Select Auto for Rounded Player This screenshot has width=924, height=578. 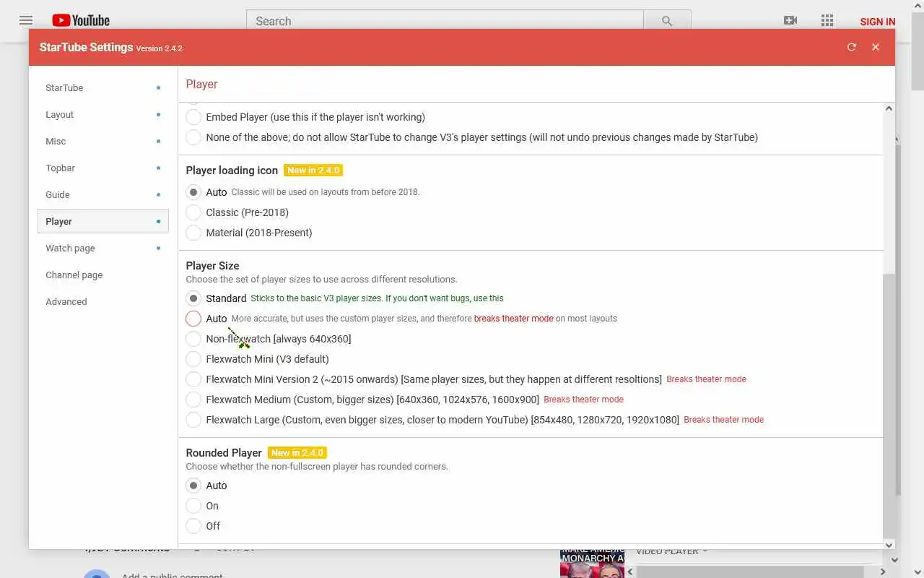[x=193, y=486]
